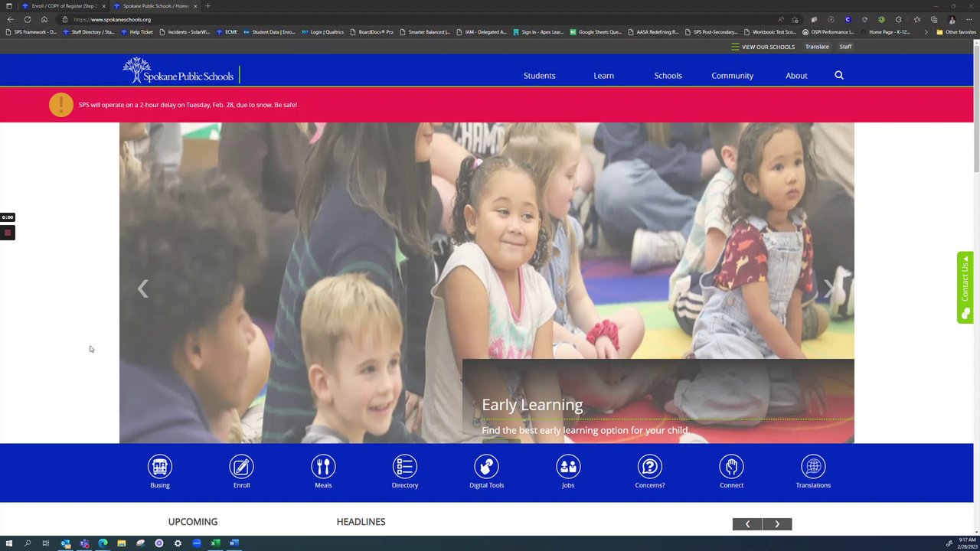
Task: Open the Google Sheets Que... bookmark
Action: click(x=596, y=32)
